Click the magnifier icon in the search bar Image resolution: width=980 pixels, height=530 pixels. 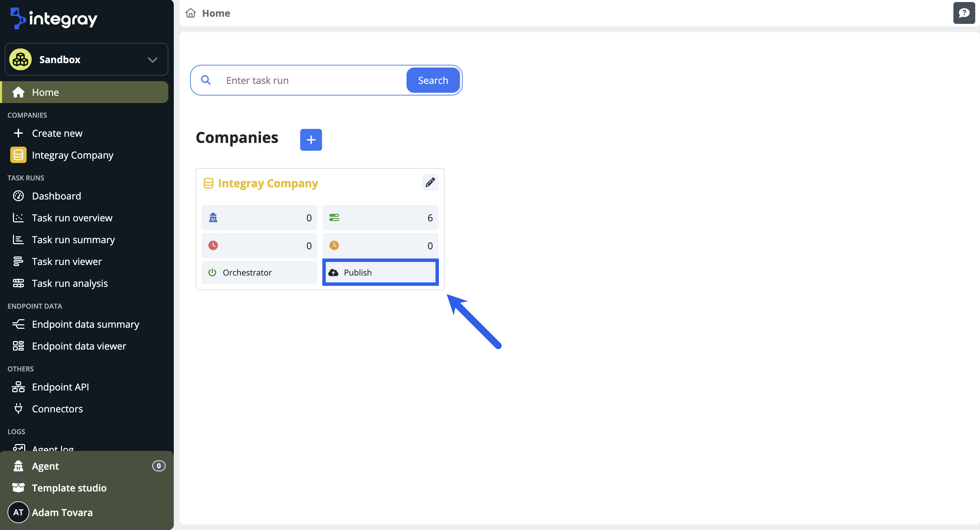click(x=206, y=80)
